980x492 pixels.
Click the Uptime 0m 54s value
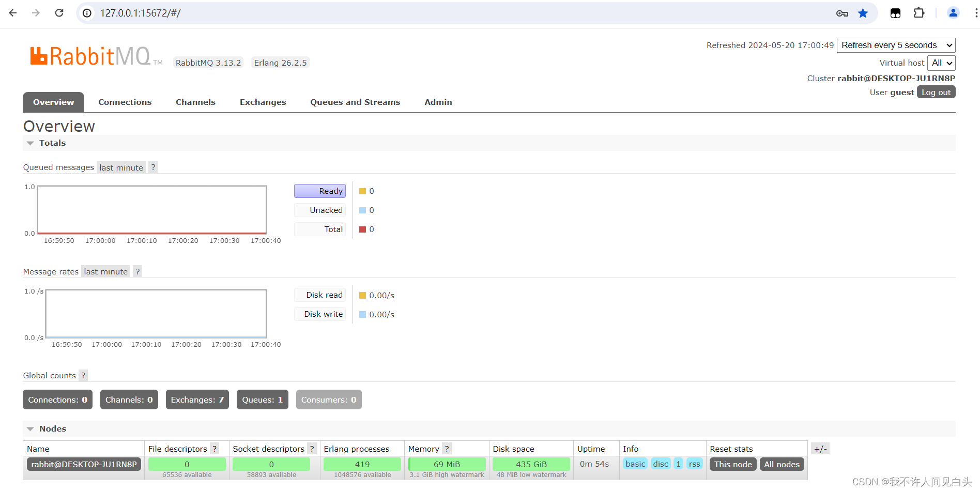[594, 464]
